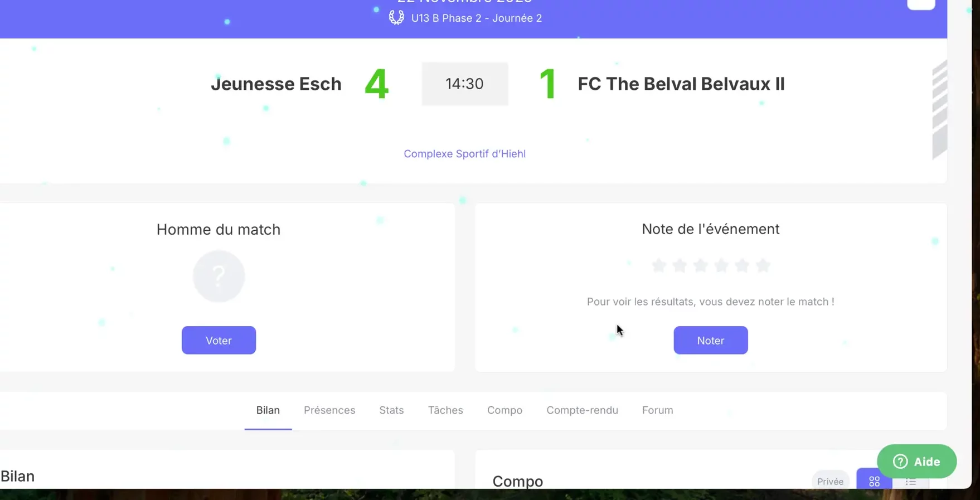
Task: Open the Complexe Sportif d'Hiehl link
Action: click(x=464, y=154)
